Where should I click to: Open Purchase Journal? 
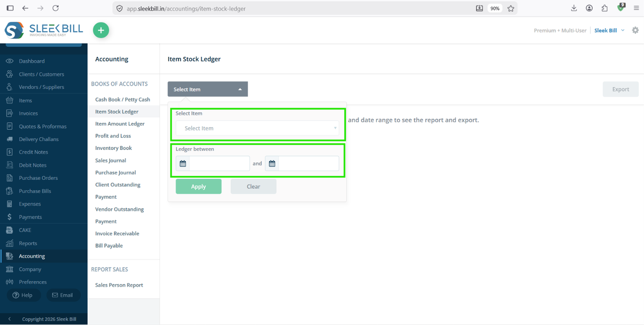pyautogui.click(x=116, y=173)
